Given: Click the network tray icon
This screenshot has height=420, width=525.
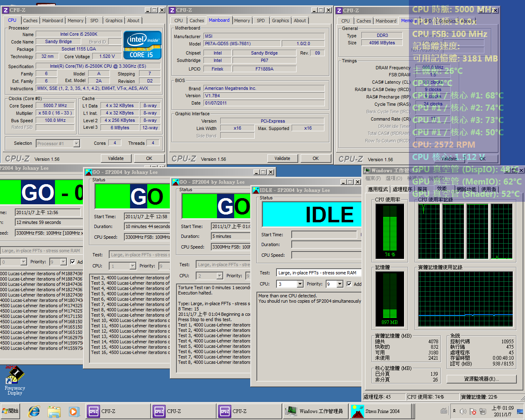Looking at the screenshot, I should pos(483,411).
